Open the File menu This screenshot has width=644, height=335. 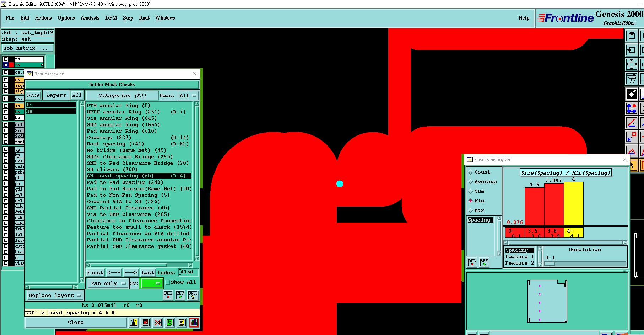click(10, 18)
